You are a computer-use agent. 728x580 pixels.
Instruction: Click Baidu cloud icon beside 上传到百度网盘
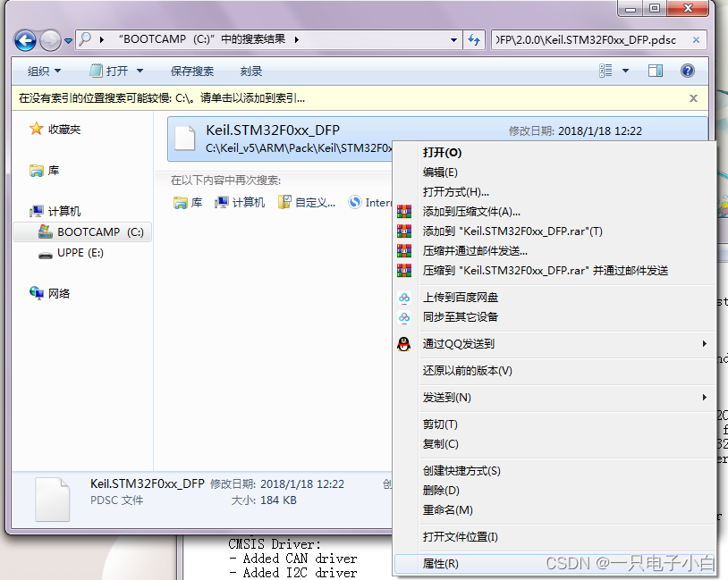tap(404, 298)
